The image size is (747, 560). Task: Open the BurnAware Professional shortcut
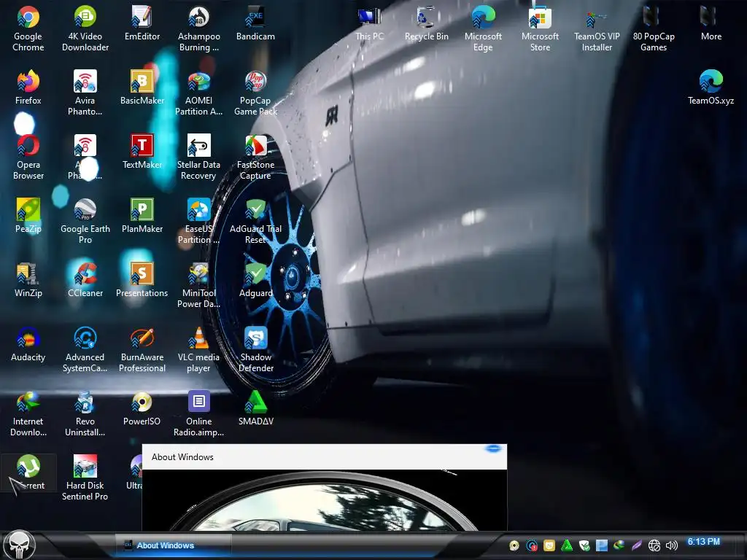tap(142, 349)
